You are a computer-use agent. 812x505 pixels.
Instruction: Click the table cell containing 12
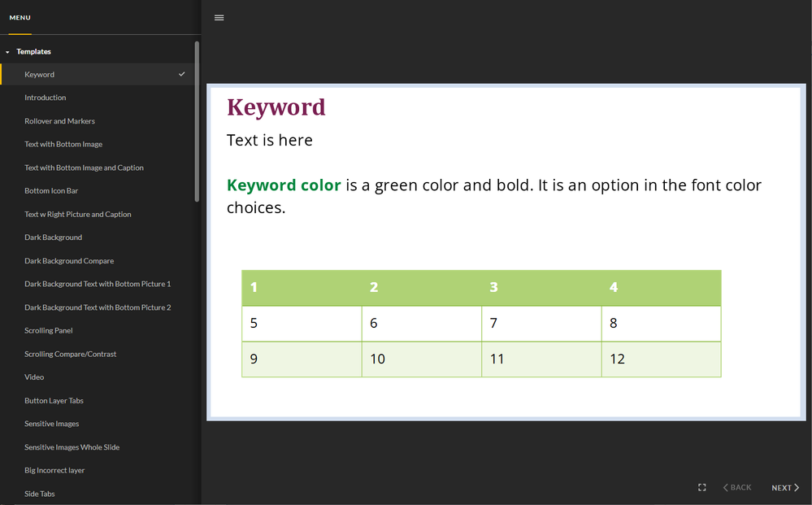point(661,359)
